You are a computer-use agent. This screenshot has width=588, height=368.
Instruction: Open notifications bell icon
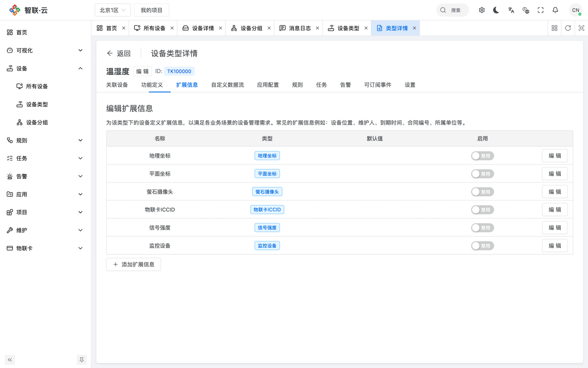point(555,10)
